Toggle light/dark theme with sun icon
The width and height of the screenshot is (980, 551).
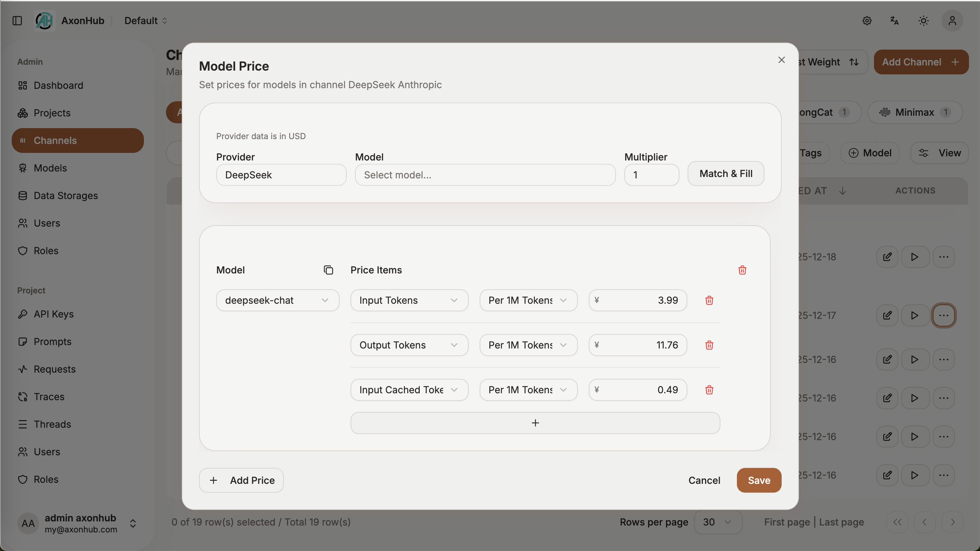pyautogui.click(x=923, y=21)
